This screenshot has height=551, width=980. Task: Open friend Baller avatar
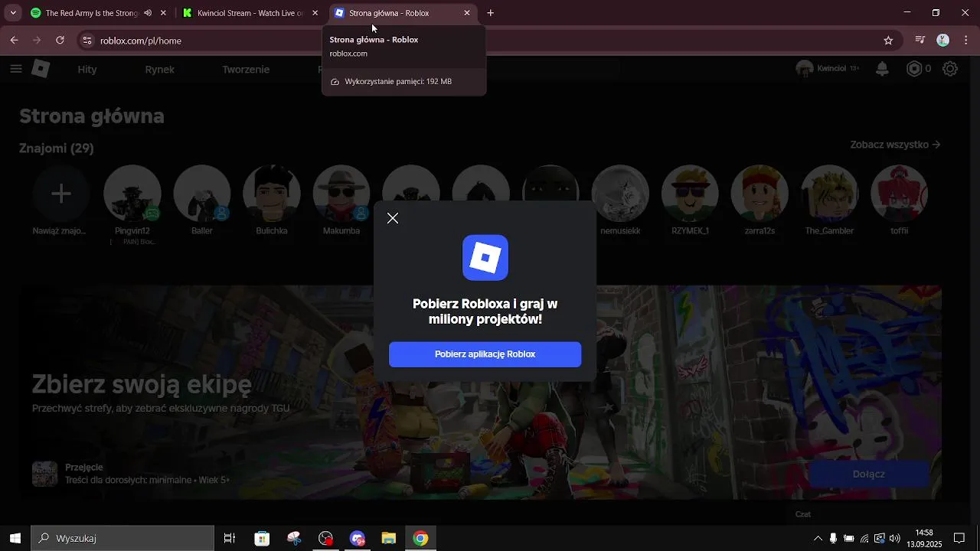[202, 194]
